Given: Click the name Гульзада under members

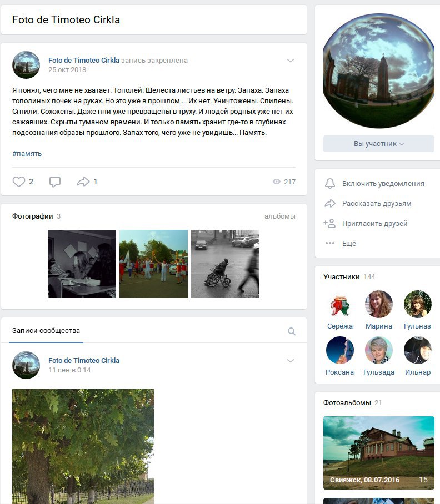Looking at the screenshot, I should tap(378, 372).
